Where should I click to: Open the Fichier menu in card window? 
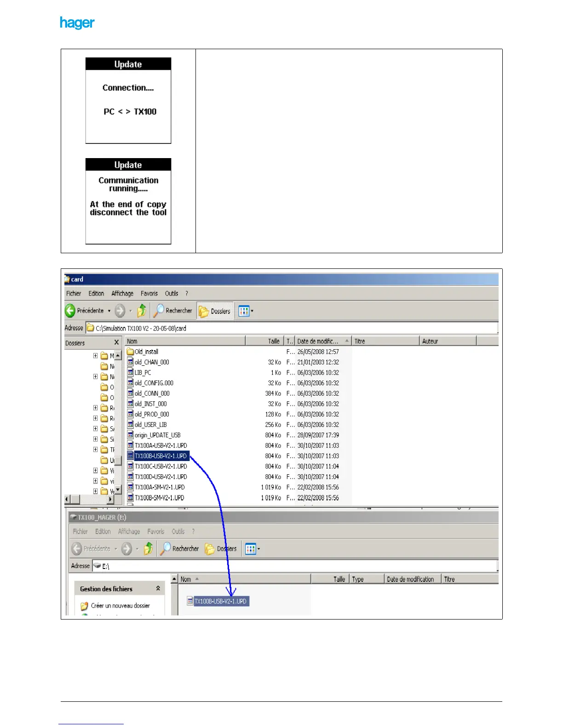tap(74, 293)
